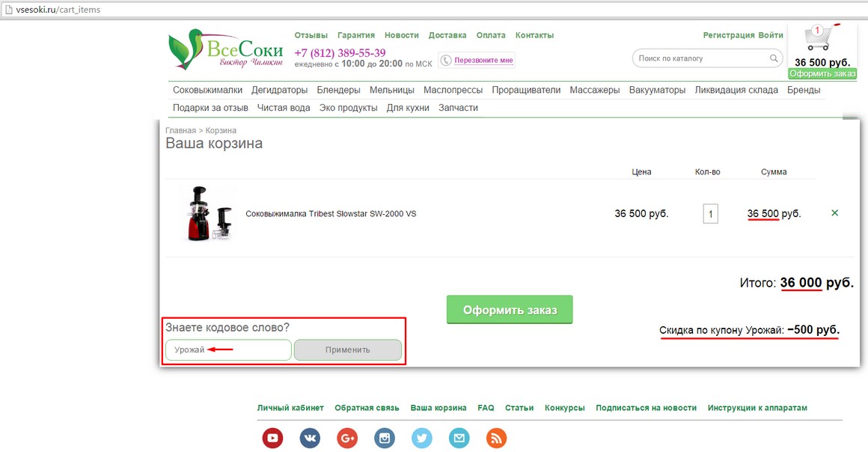868x452 pixels.
Task: Click the Войти link
Action: click(x=771, y=35)
